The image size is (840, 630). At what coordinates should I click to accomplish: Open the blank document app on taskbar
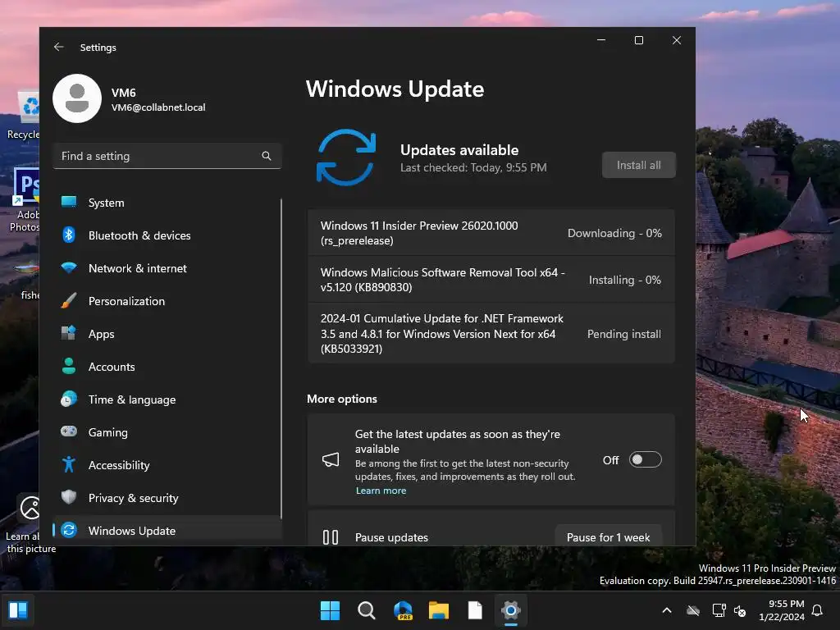475,610
